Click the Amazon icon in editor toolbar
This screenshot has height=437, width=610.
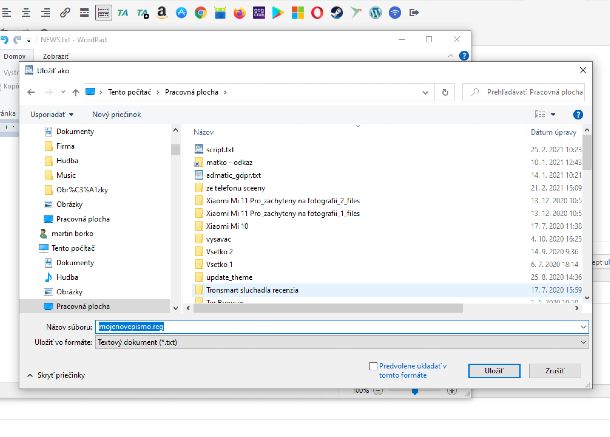[161, 13]
